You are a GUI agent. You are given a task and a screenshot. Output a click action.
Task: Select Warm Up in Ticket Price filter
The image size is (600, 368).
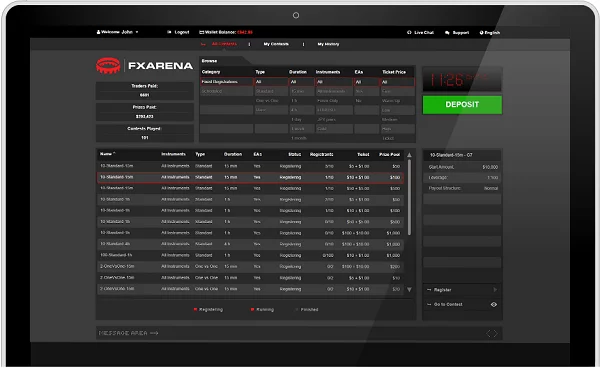click(398, 101)
